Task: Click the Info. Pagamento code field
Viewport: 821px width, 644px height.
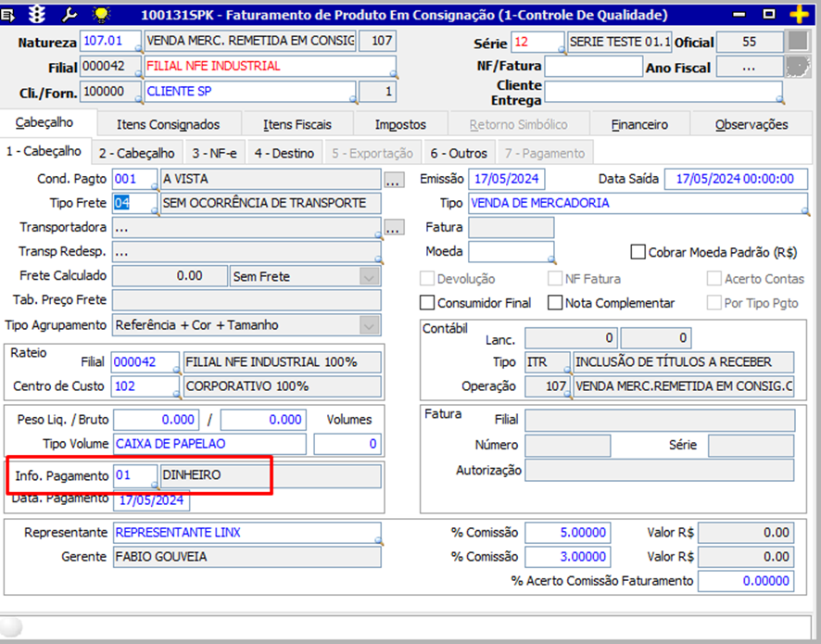Action: coord(133,475)
